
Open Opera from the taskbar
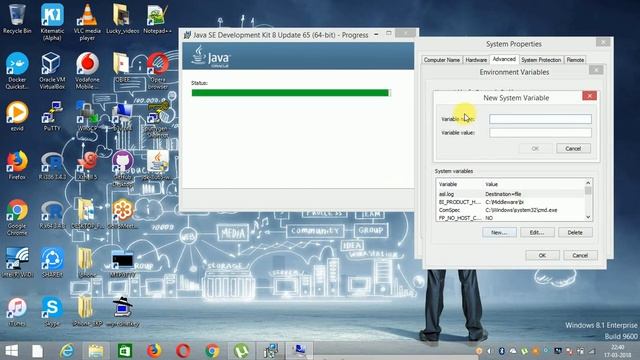pyautogui.click(x=183, y=351)
